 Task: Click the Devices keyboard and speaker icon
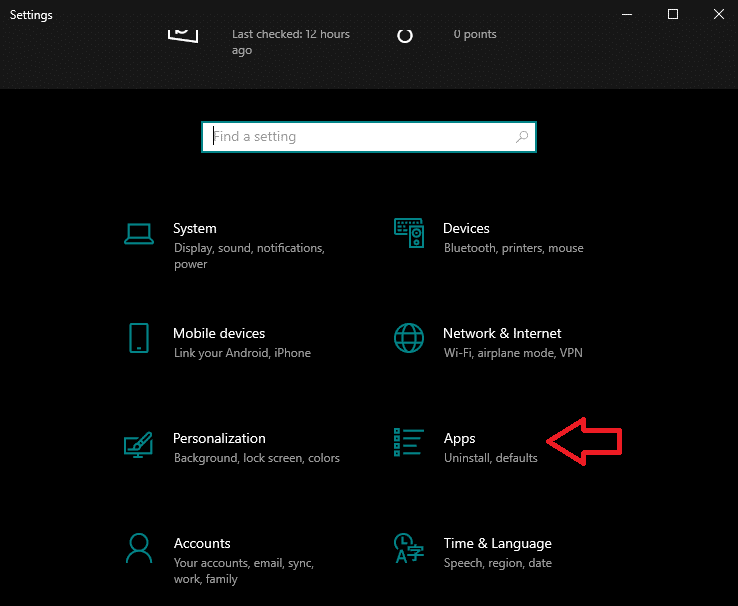(x=409, y=233)
